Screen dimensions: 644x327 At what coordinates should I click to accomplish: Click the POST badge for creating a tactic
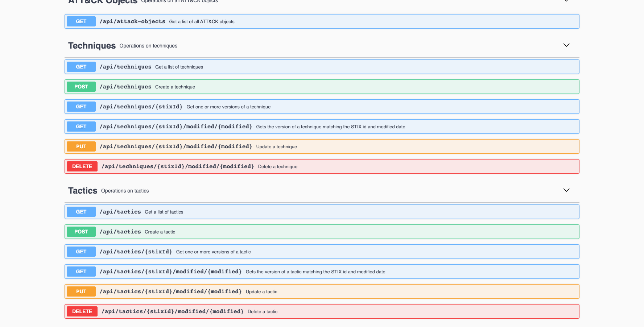click(80, 231)
